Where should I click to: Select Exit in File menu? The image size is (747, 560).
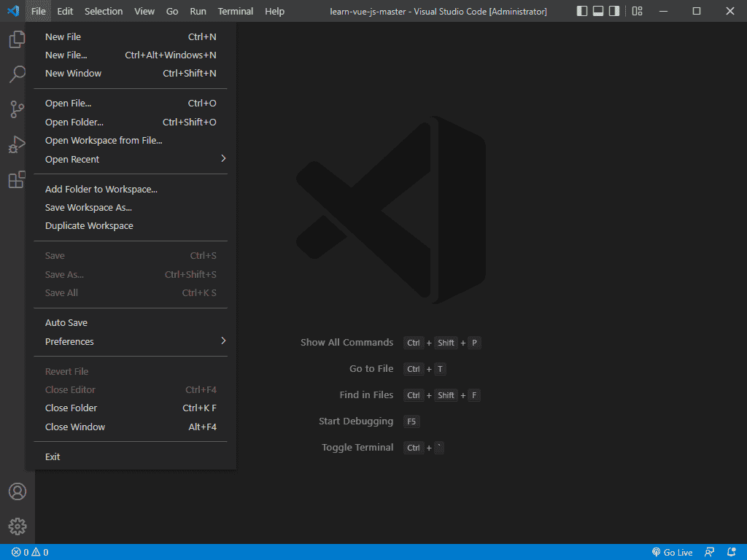131,456
